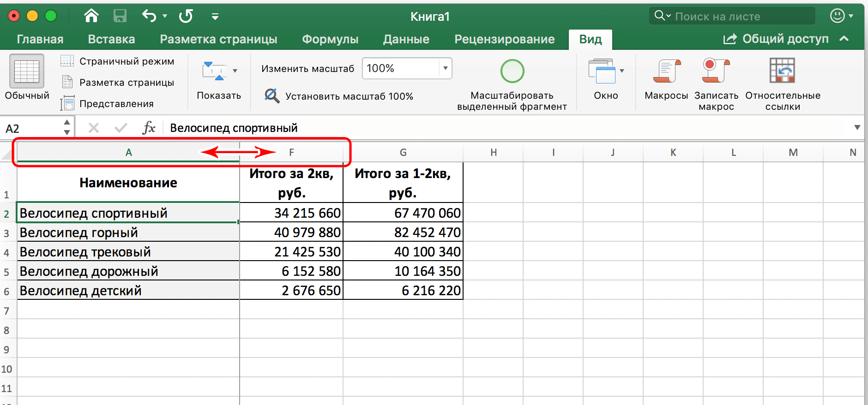Open the search options magnifier dropdown
868x405 pixels.
tap(663, 16)
